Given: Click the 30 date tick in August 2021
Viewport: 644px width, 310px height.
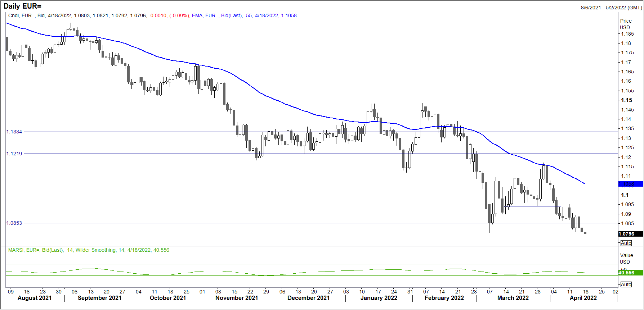Looking at the screenshot, I should click(x=59, y=292).
